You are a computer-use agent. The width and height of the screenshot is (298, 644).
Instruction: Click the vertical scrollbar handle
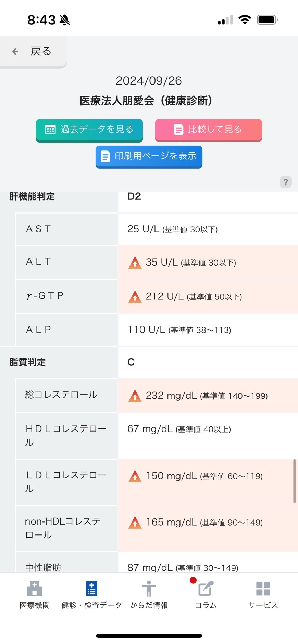[294, 481]
